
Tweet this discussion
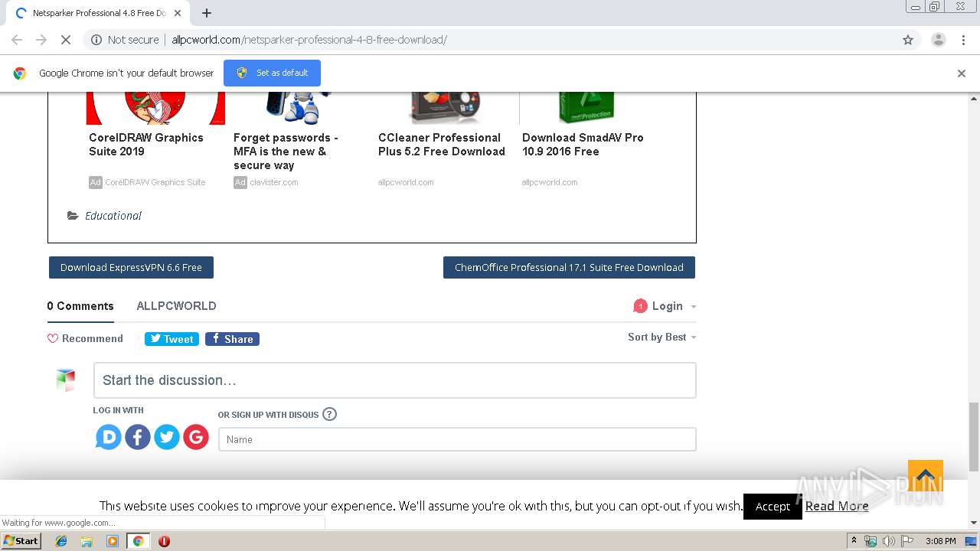(x=171, y=339)
